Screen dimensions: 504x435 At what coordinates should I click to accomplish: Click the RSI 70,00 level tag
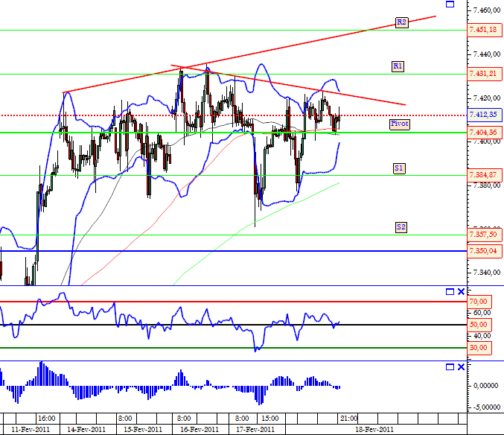pyautogui.click(x=479, y=302)
